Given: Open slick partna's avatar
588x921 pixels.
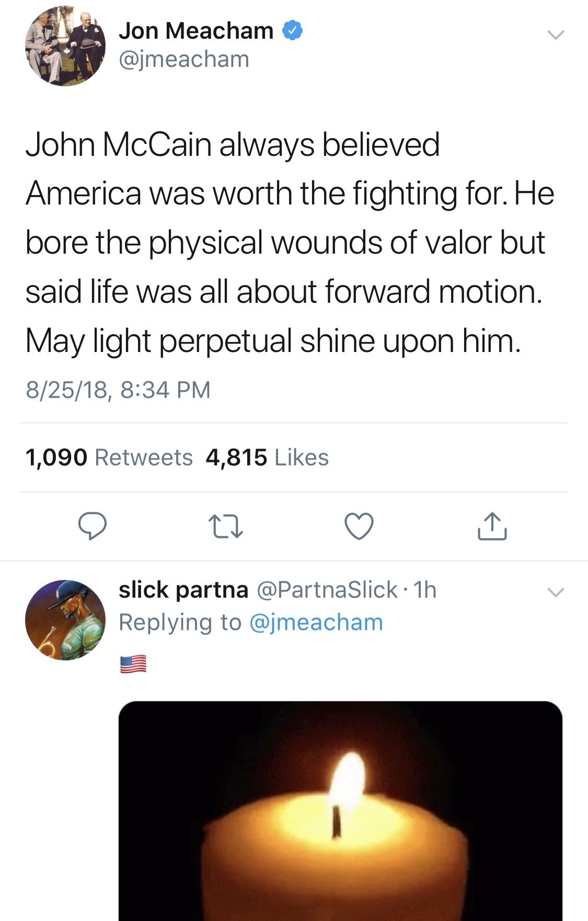Looking at the screenshot, I should pos(65,620).
